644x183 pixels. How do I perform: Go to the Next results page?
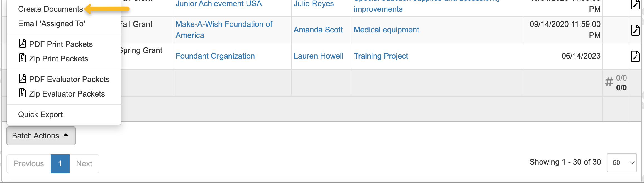pos(84,164)
